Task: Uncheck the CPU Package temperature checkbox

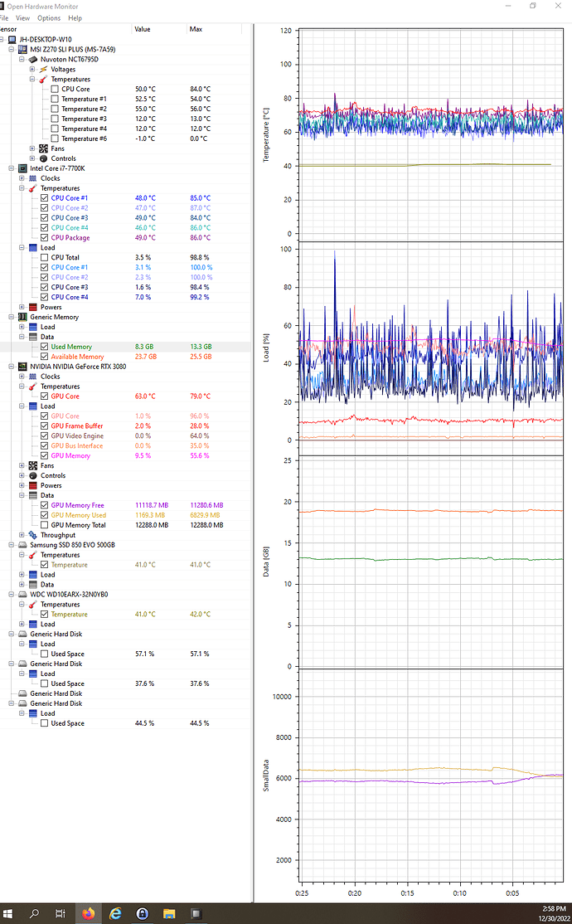Action: pyautogui.click(x=44, y=238)
